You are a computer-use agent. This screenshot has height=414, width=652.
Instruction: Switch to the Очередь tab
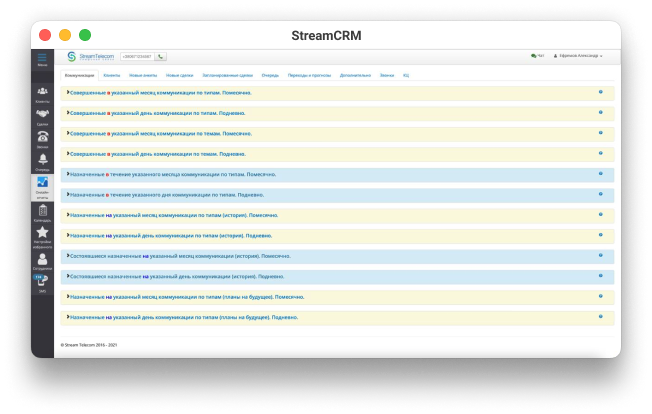tap(270, 75)
